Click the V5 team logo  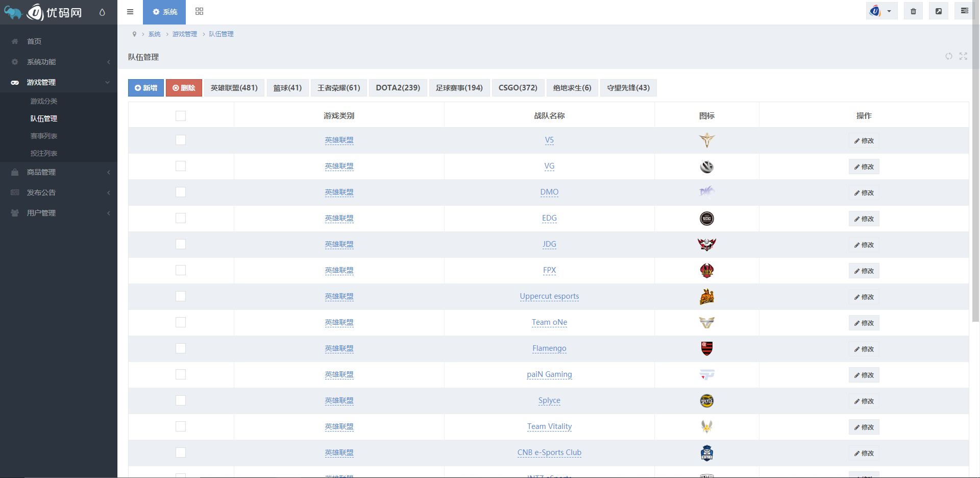707,140
